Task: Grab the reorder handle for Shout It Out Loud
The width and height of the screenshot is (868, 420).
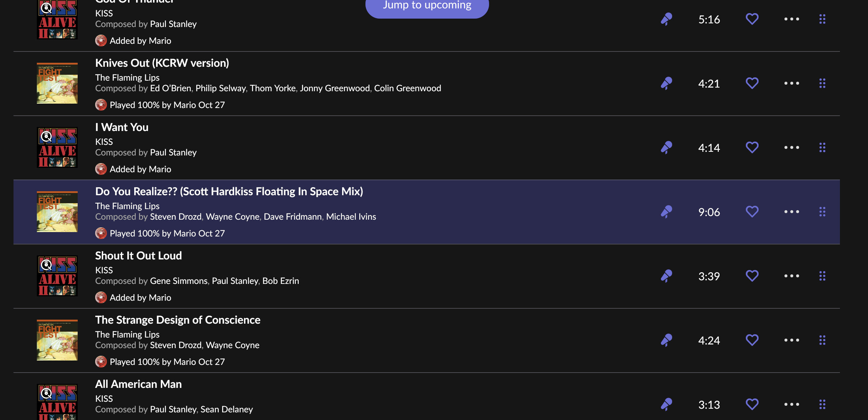Action: click(x=822, y=276)
